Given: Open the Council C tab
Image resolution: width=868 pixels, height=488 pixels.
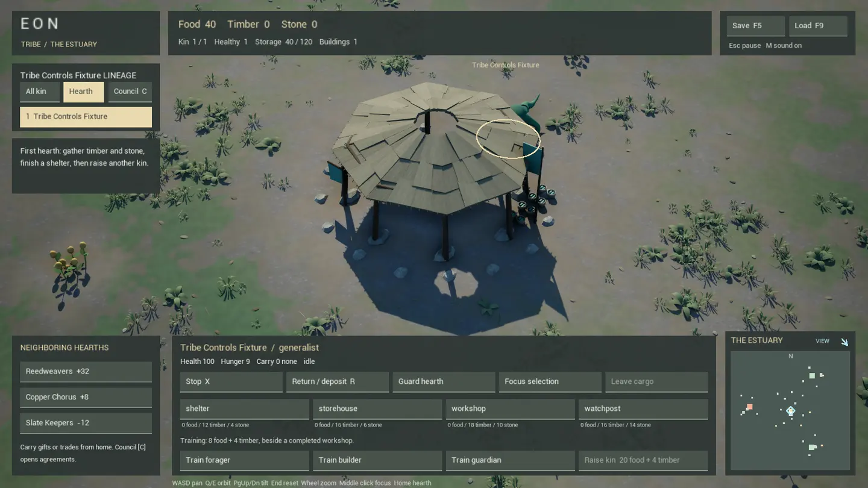Looking at the screenshot, I should click(x=130, y=92).
